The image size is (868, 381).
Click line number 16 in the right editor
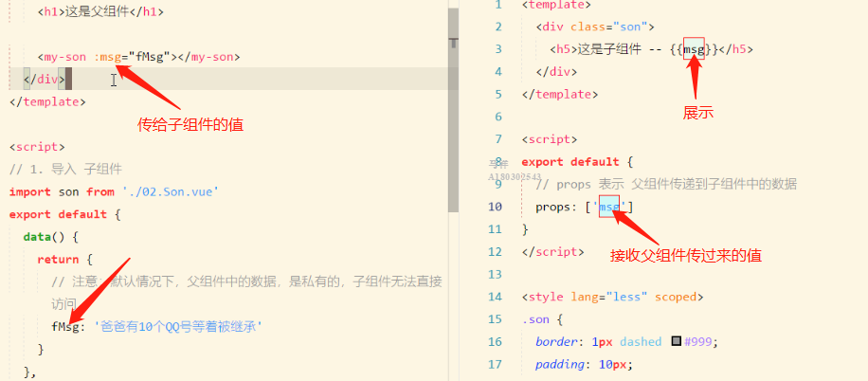[x=495, y=342]
